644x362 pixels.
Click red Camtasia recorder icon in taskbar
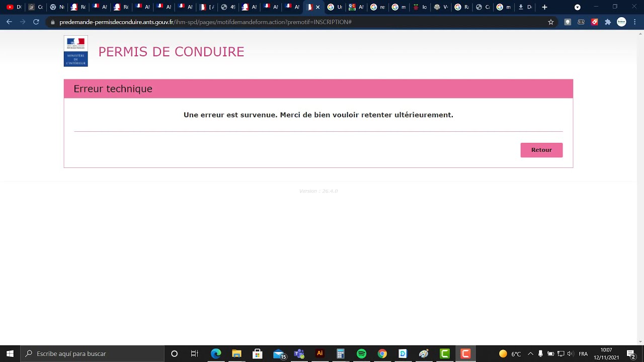click(465, 353)
